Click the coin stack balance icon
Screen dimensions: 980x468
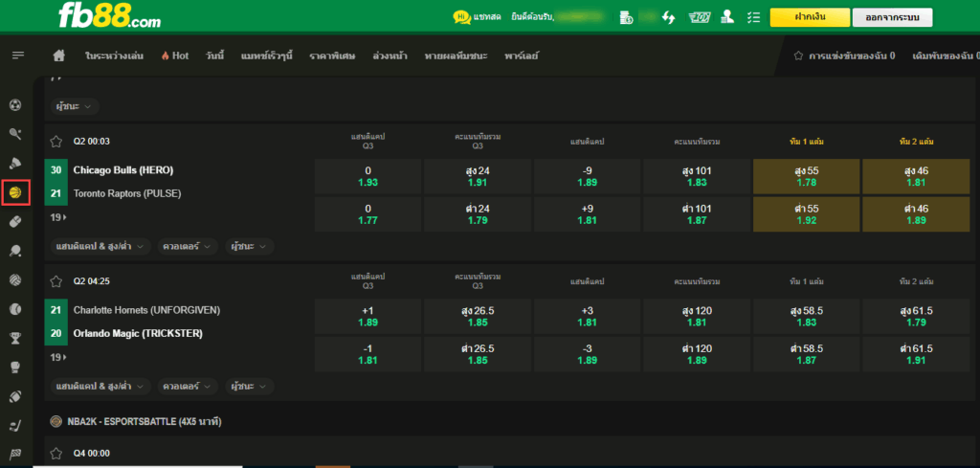point(626,17)
